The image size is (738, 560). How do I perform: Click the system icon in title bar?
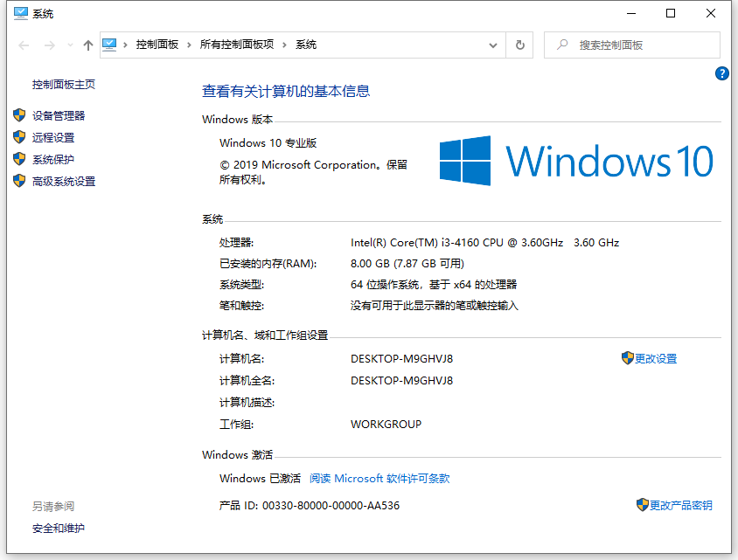point(21,13)
